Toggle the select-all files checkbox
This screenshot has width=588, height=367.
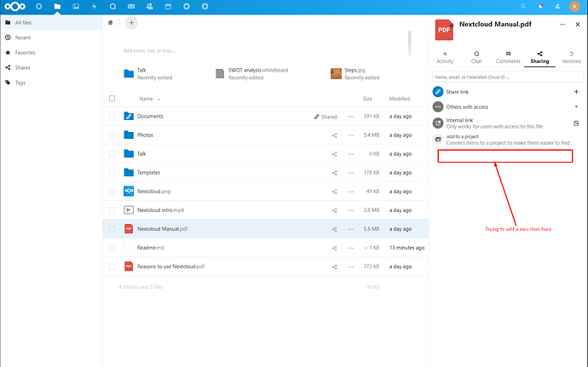[x=112, y=98]
